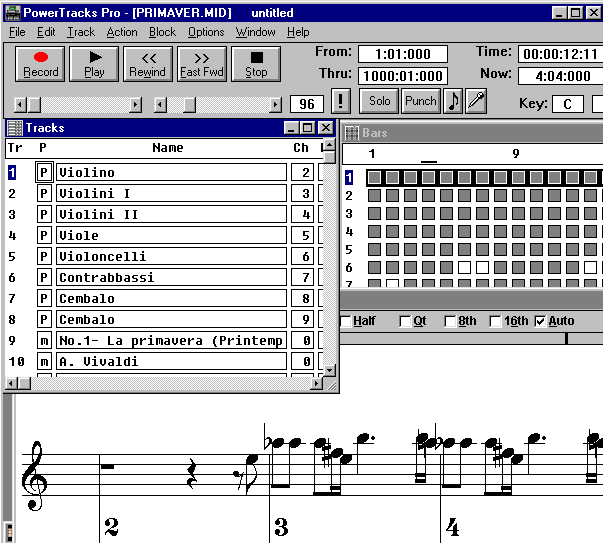The image size is (603, 543).
Task: Click Tracks window horizontal scroll right arrow
Action: [x=316, y=383]
